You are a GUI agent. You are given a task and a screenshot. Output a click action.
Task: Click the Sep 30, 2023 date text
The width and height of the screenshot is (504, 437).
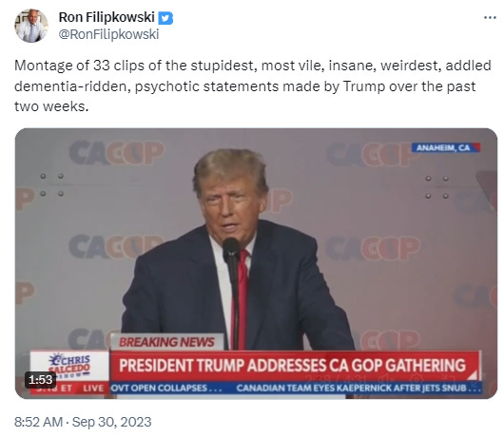(111, 422)
